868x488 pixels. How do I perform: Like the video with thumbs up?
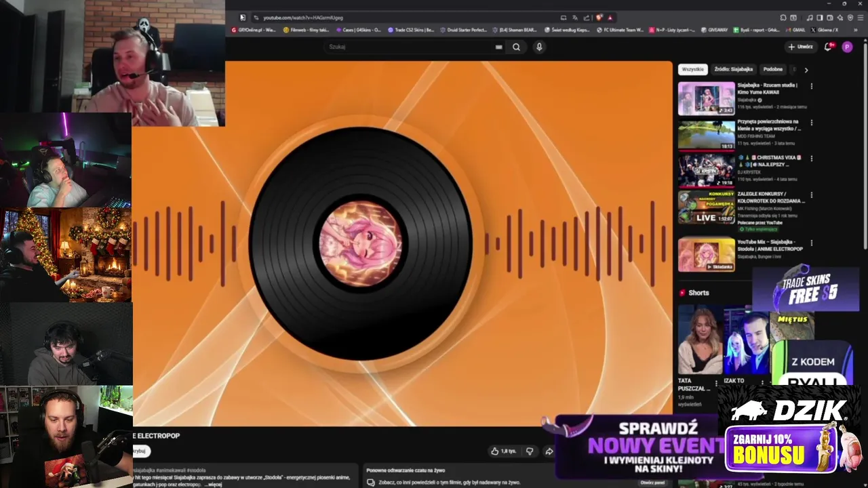tap(503, 451)
